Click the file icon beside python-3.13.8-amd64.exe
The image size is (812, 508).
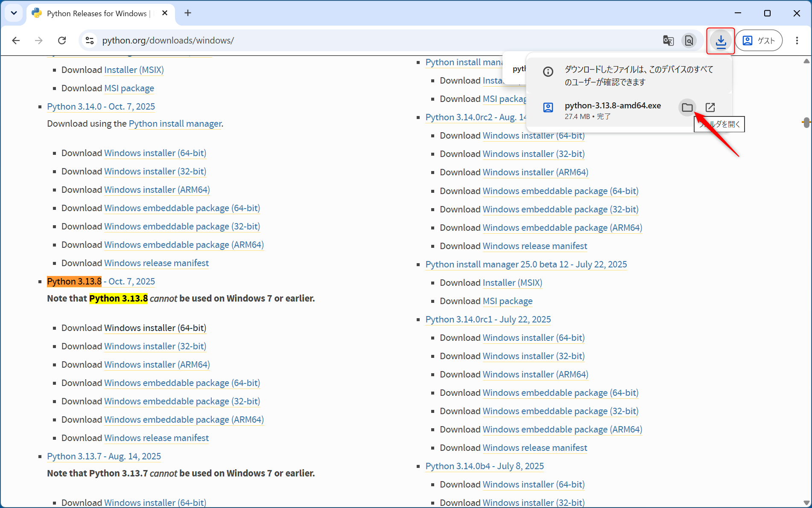point(548,107)
